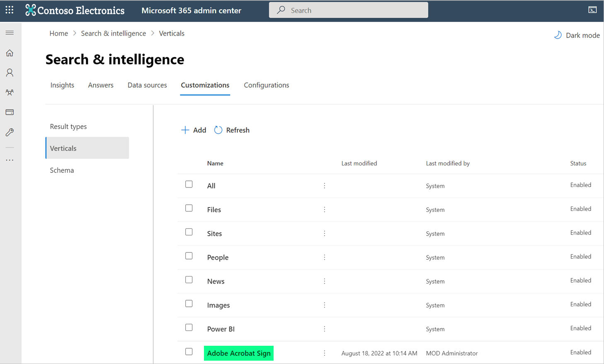Select the News row checkbox
Image resolution: width=604 pixels, height=364 pixels.
click(x=189, y=280)
